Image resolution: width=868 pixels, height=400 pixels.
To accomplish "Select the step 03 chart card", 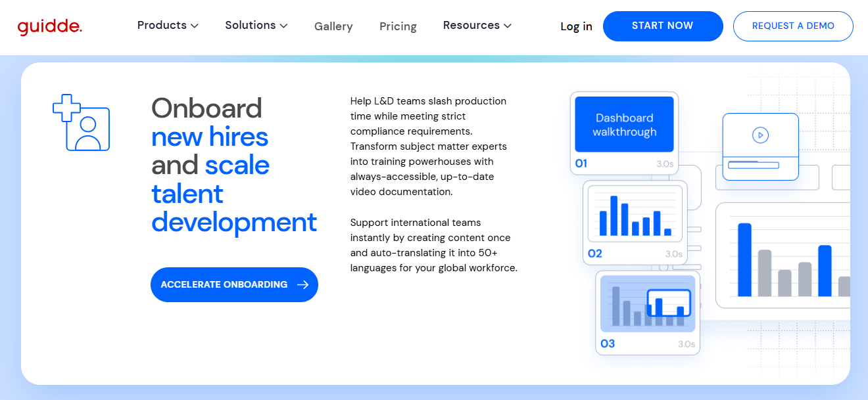I will (x=648, y=313).
